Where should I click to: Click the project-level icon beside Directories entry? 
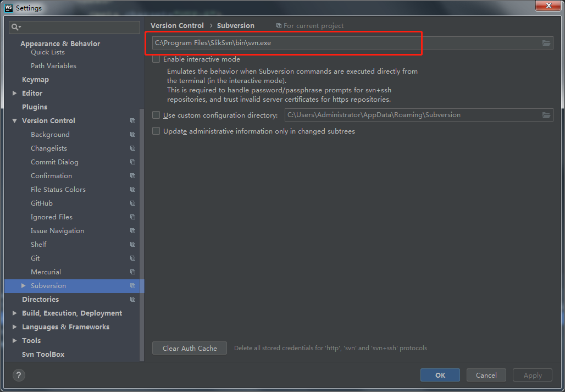[132, 299]
